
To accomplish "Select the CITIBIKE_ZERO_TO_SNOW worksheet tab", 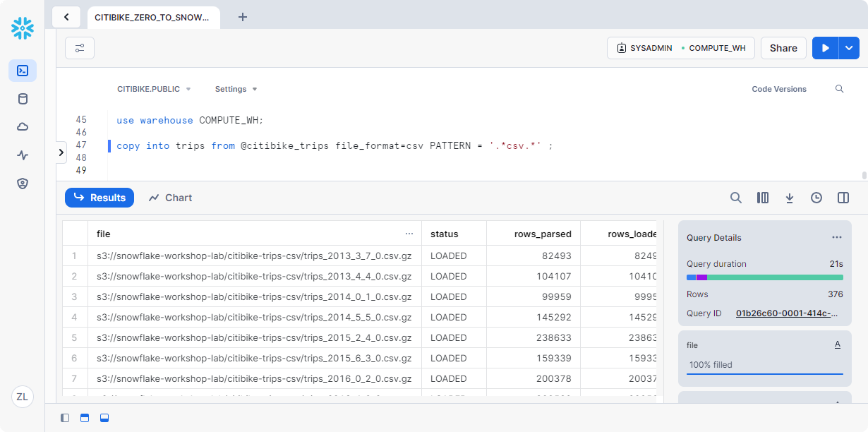I will click(152, 17).
